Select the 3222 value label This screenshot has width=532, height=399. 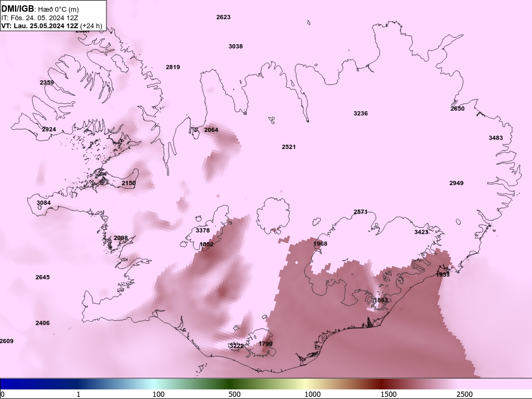tap(237, 346)
